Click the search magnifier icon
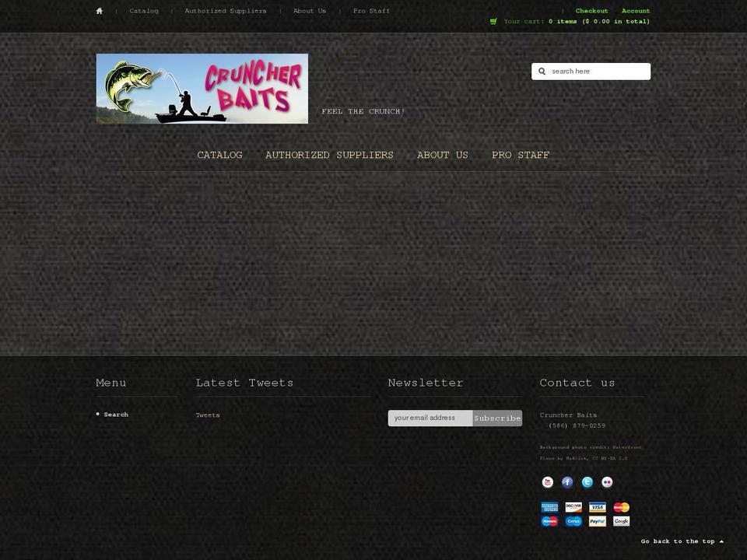The width and height of the screenshot is (747, 560). click(x=542, y=72)
